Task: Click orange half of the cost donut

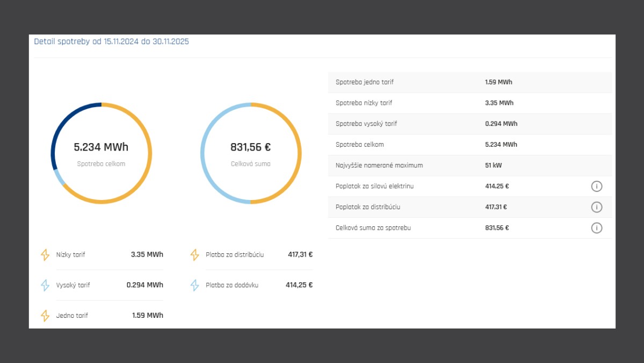Action: point(298,153)
